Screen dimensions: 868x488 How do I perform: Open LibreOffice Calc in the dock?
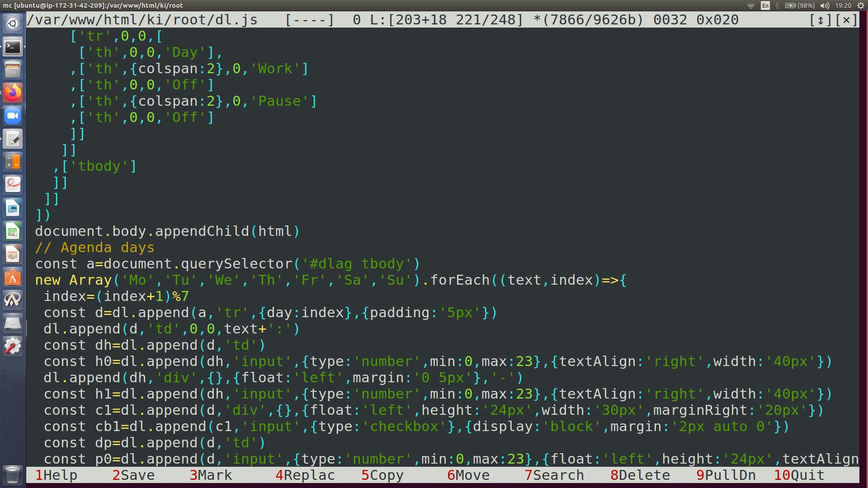13,231
